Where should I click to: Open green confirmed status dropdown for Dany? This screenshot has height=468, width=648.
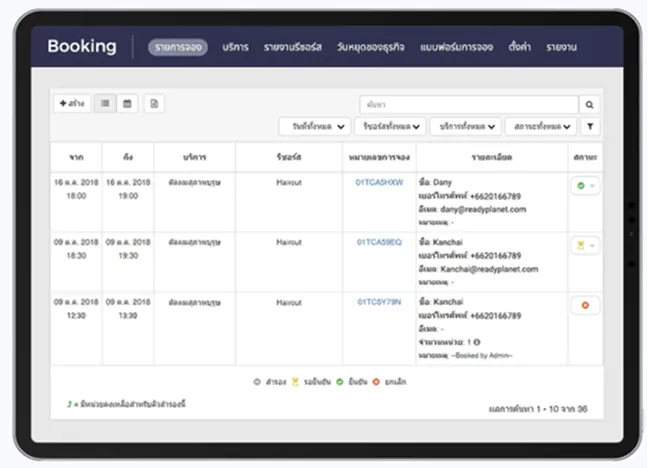click(585, 186)
